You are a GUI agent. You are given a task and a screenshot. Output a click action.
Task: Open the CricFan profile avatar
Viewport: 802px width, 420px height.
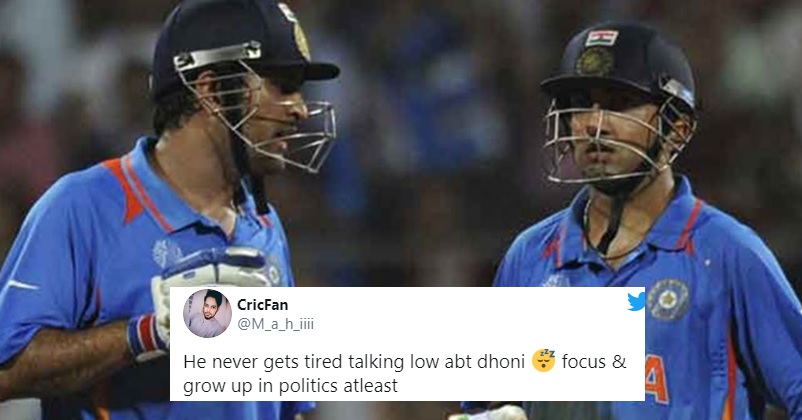(207, 314)
